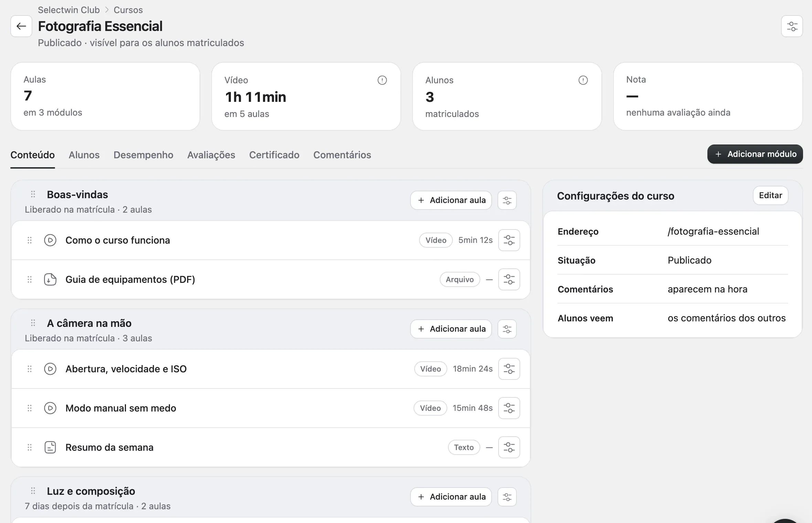Go back using the arrow button
The height and width of the screenshot is (523, 812).
(x=21, y=26)
